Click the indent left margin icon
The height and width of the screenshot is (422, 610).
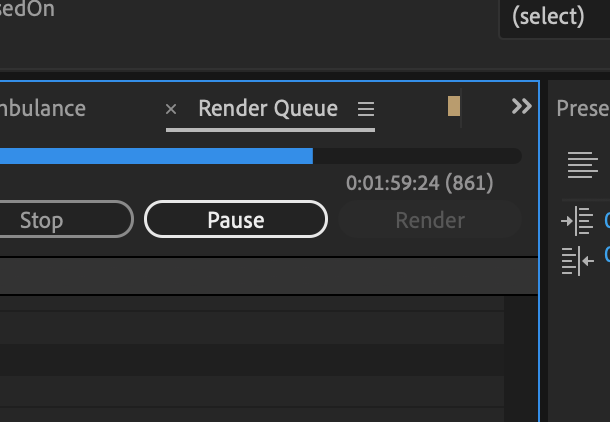[x=577, y=221]
